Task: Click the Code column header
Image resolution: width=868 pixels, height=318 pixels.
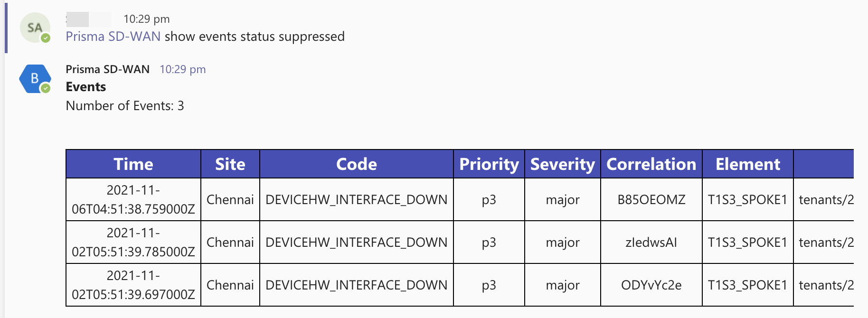Action: (357, 164)
